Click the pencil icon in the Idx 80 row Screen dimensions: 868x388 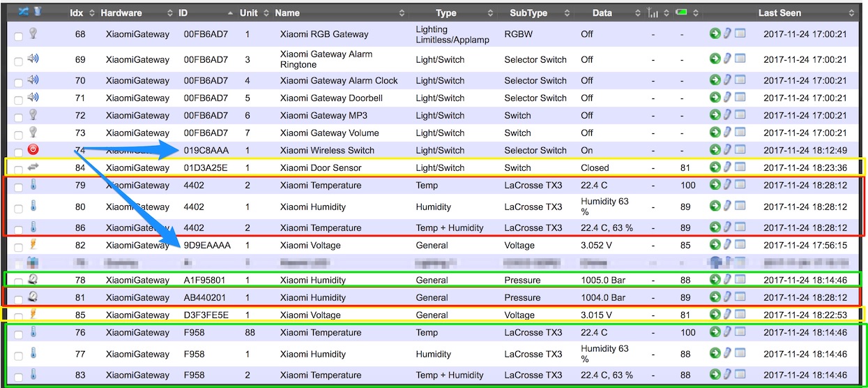tap(727, 206)
